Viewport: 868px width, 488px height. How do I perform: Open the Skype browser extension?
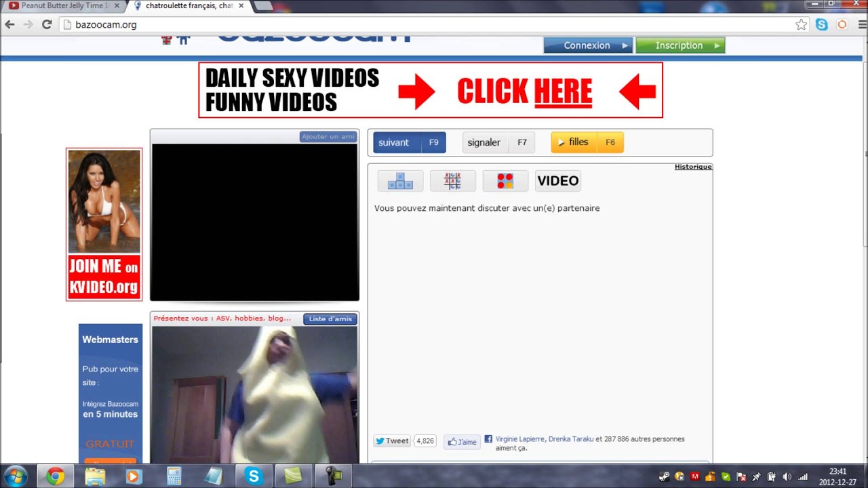tap(822, 24)
